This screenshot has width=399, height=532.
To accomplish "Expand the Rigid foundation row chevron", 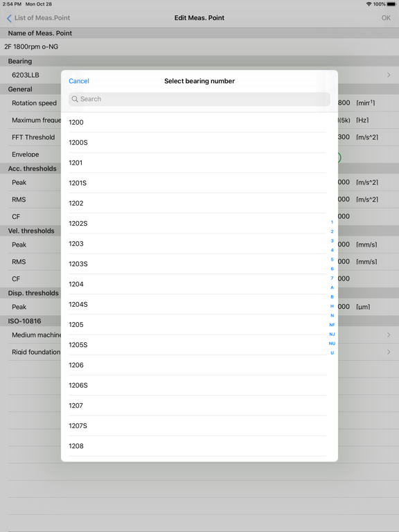I will tap(389, 352).
